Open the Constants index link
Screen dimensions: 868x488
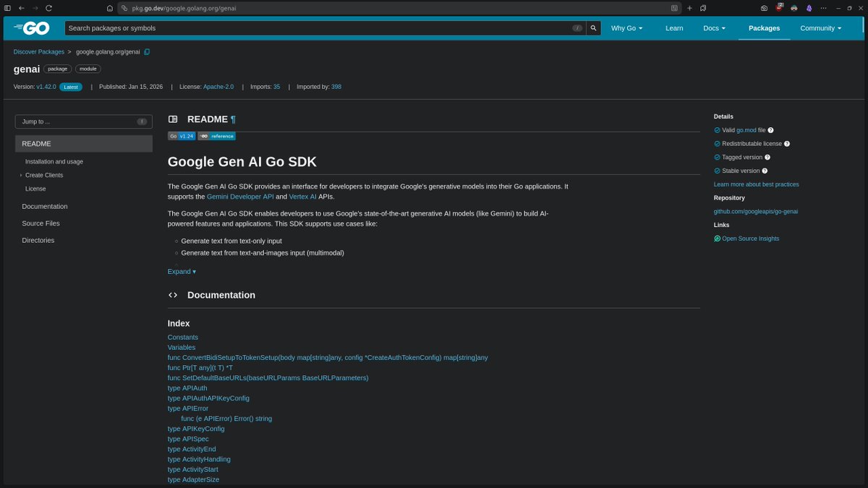pyautogui.click(x=183, y=338)
